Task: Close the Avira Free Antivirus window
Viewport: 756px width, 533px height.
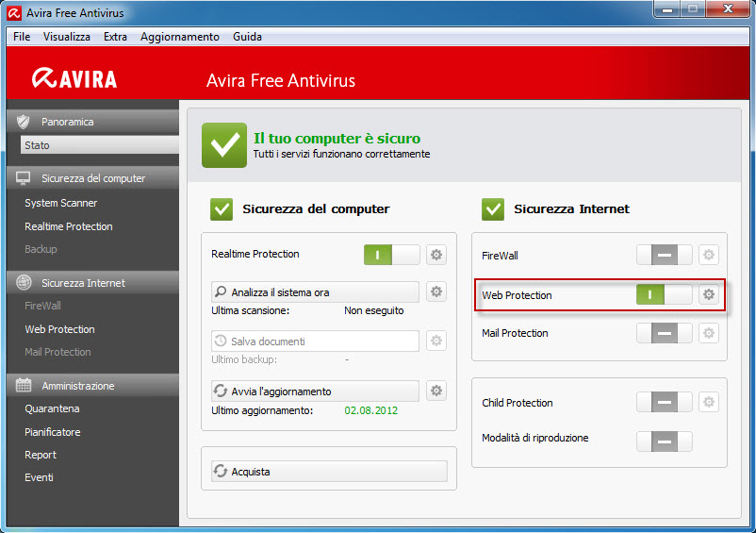Action: click(728, 8)
